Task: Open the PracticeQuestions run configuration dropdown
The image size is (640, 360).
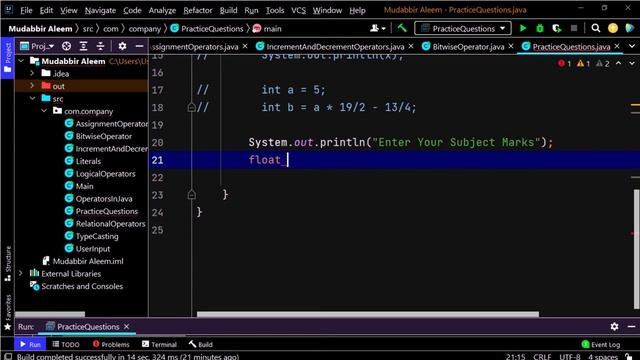Action: pyautogui.click(x=462, y=28)
